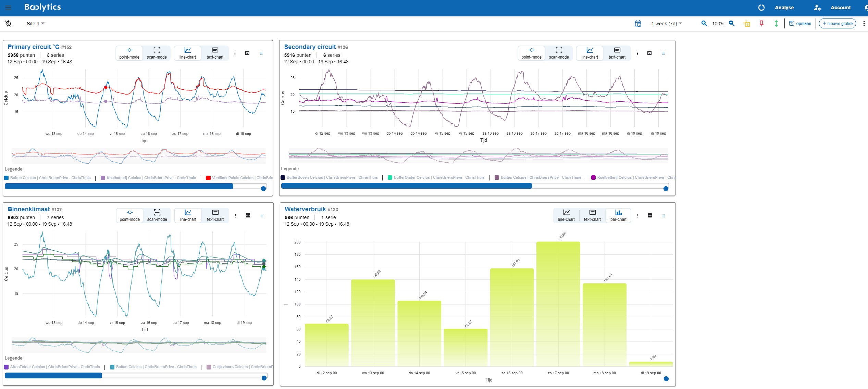Click the drag grid handle of Secondary circuit

[x=664, y=53]
